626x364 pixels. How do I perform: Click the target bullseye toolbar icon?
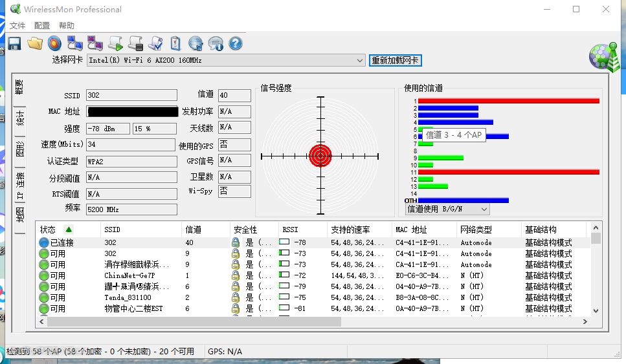[x=54, y=43]
